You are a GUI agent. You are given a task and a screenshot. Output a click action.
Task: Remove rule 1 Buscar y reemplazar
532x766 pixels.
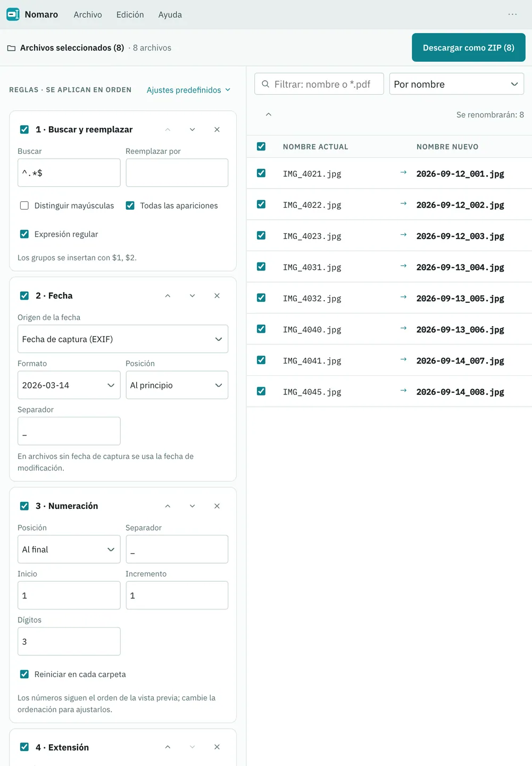tap(217, 129)
